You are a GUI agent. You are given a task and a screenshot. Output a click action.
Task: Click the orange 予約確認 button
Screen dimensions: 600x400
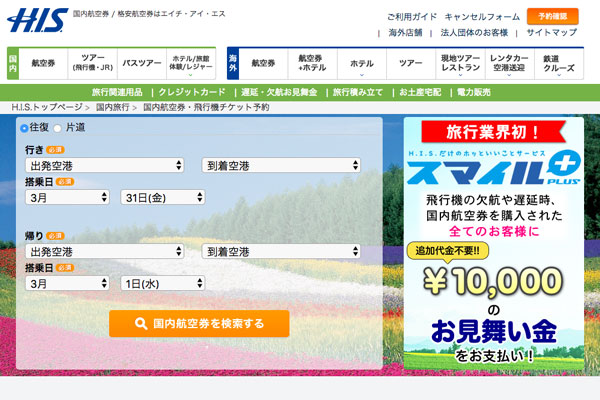coord(553,16)
